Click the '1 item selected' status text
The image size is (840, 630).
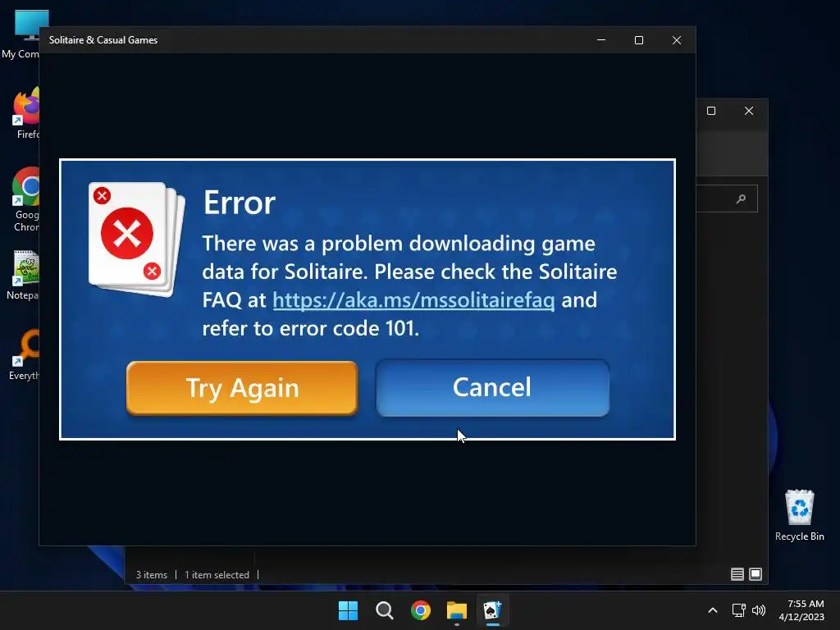pyautogui.click(x=217, y=575)
